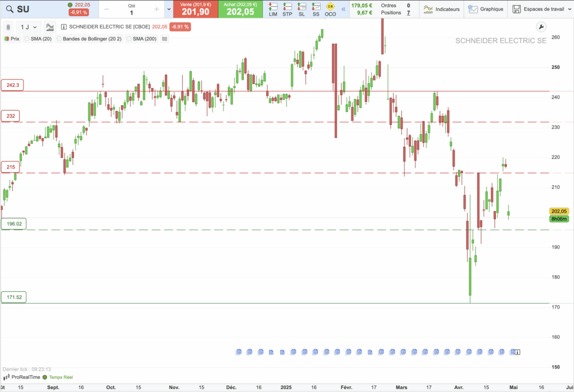Enable the Bandes de Bollinger (20 2) checkbox
574x392 pixels.
[x=59, y=39]
